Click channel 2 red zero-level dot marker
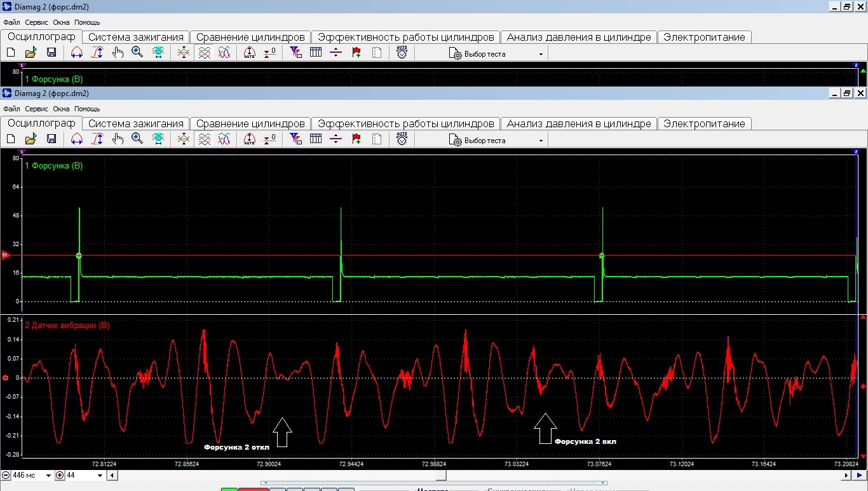 click(x=6, y=378)
